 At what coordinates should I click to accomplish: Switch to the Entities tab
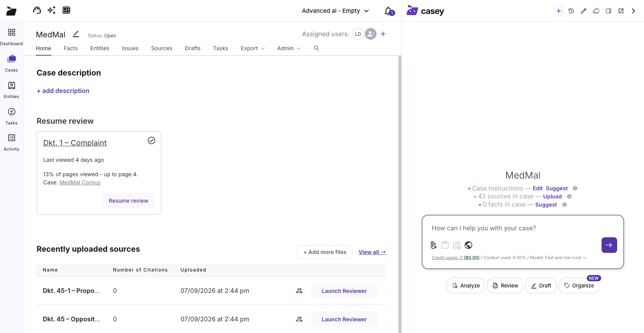[x=100, y=48]
